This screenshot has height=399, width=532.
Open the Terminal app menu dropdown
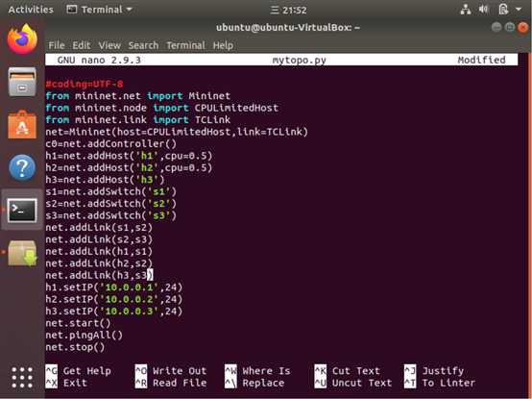pos(99,10)
